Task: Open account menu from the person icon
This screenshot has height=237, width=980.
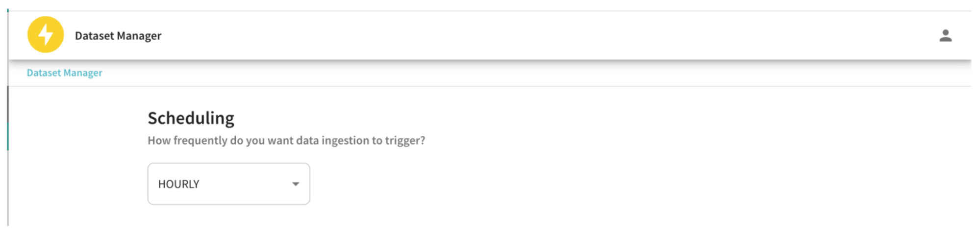Action: pos(945,36)
